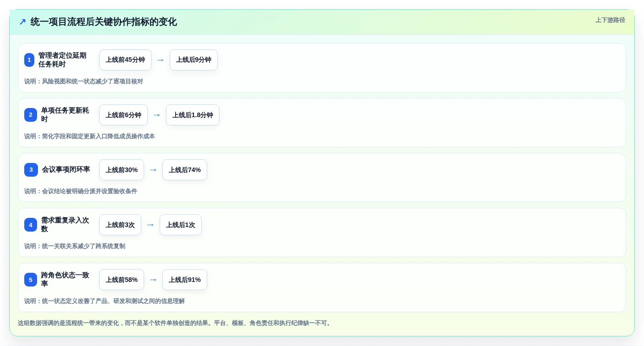Click number badge 1 for 管理者定位延期任务耗时

tap(29, 60)
